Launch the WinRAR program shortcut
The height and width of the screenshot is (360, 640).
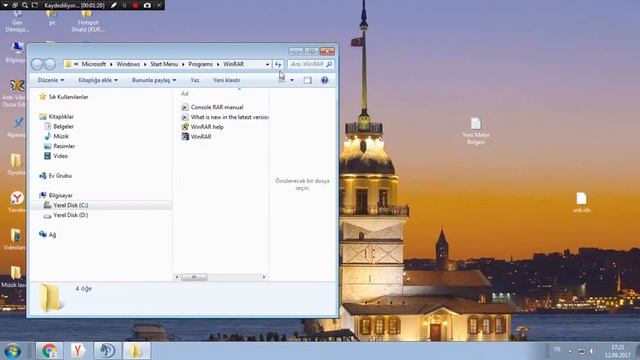click(x=196, y=137)
